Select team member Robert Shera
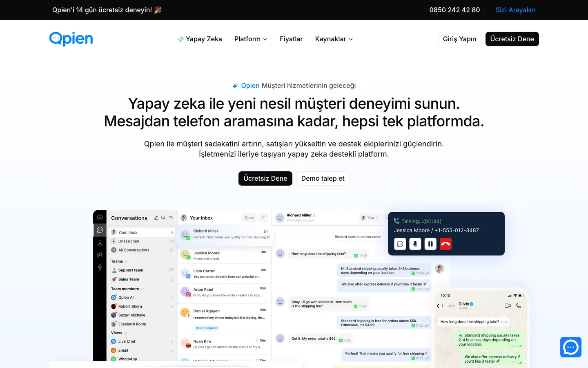 click(142, 306)
